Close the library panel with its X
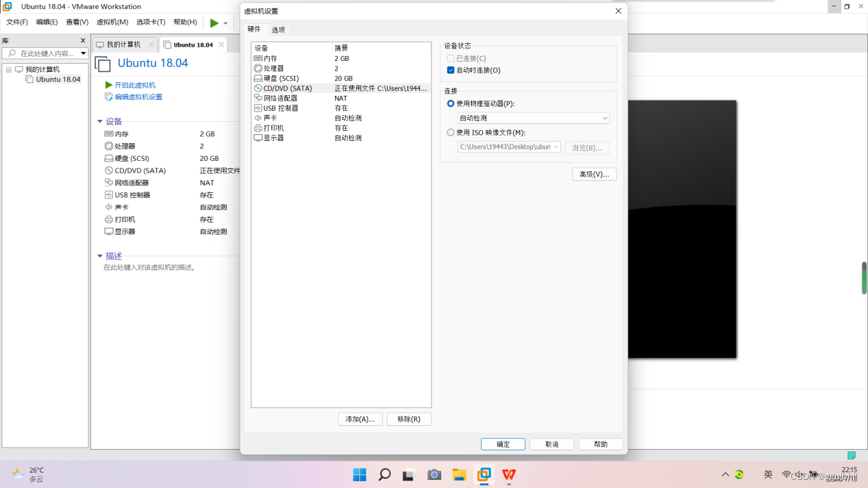The height and width of the screenshot is (488, 868). click(x=84, y=41)
